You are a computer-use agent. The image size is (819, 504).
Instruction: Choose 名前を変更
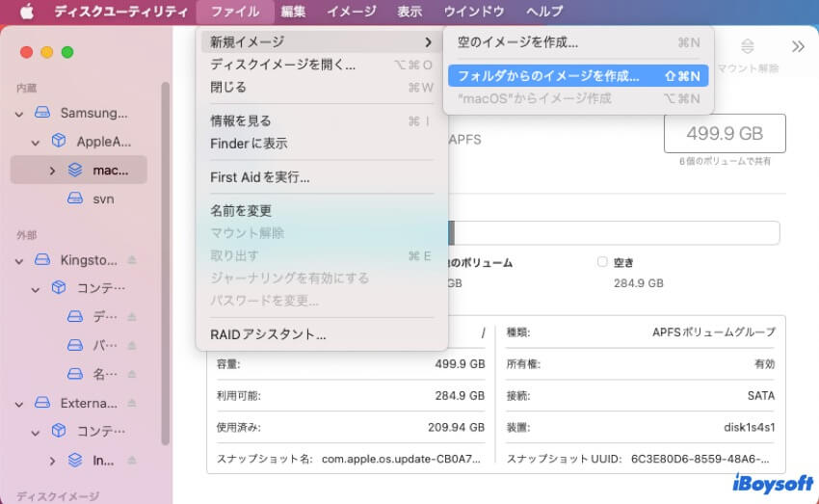(x=321, y=210)
